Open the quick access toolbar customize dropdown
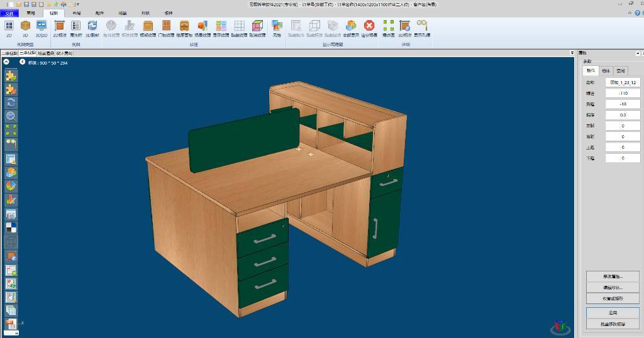 point(78,4)
